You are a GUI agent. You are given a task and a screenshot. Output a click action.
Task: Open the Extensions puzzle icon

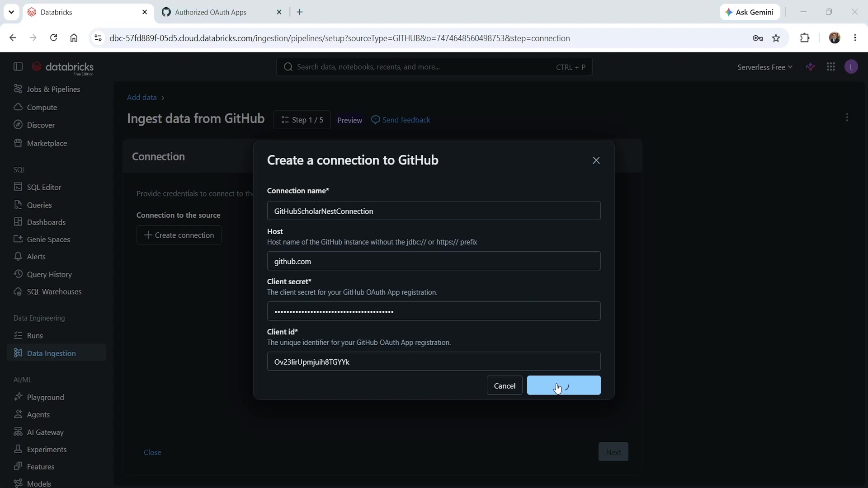pos(805,38)
